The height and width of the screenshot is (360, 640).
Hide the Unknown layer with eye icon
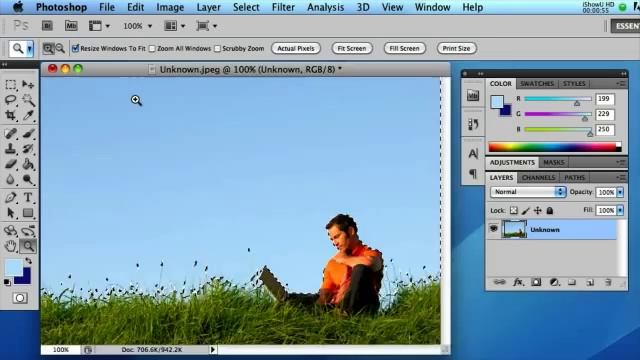[x=493, y=229]
